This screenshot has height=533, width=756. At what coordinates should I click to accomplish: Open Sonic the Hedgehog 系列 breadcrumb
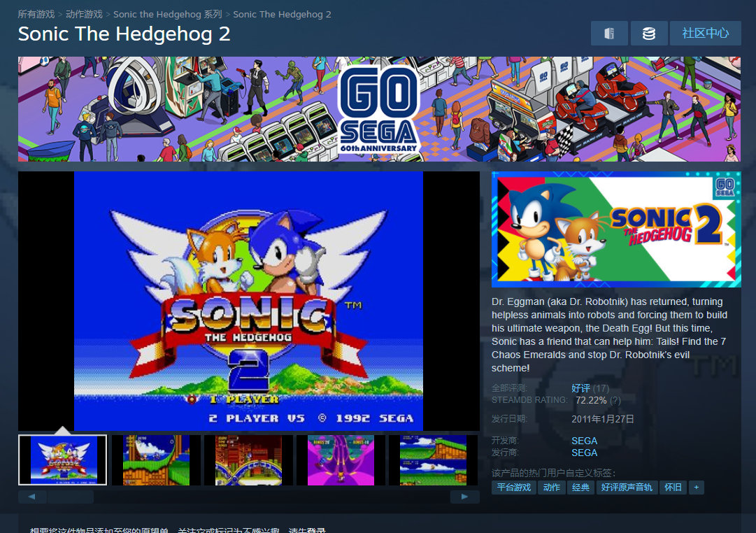168,15
